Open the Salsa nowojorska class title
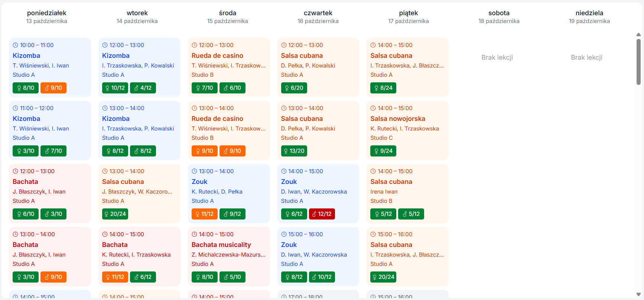This screenshot has height=300, width=644. [x=397, y=119]
